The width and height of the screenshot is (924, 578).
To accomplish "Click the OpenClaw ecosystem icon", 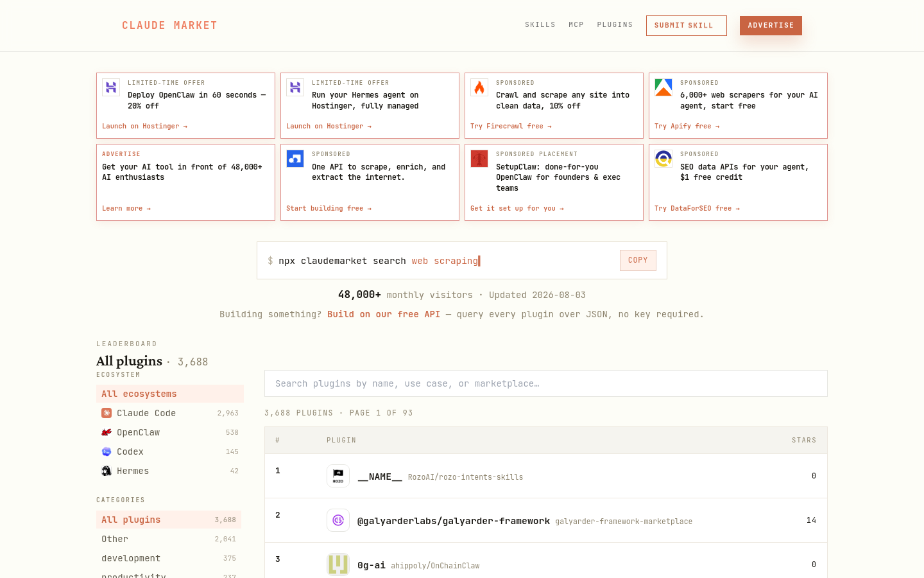I will pyautogui.click(x=107, y=432).
